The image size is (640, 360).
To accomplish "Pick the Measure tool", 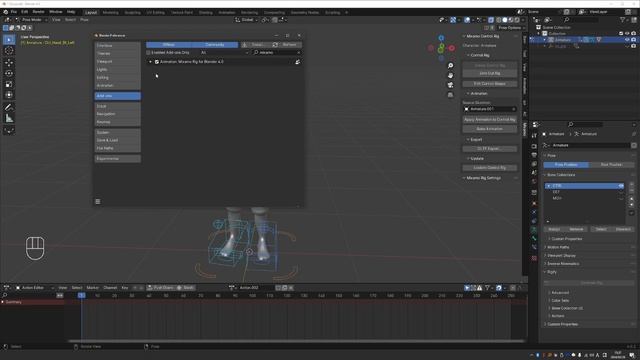I will 9,118.
